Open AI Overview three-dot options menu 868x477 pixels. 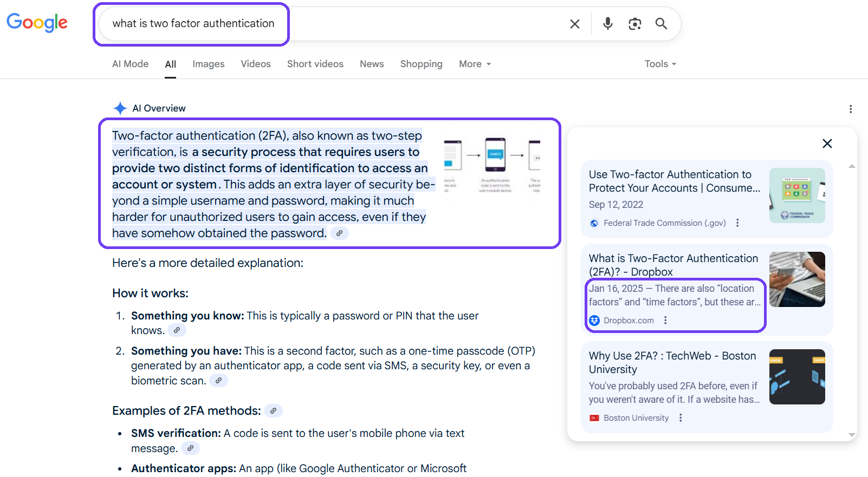tap(850, 109)
